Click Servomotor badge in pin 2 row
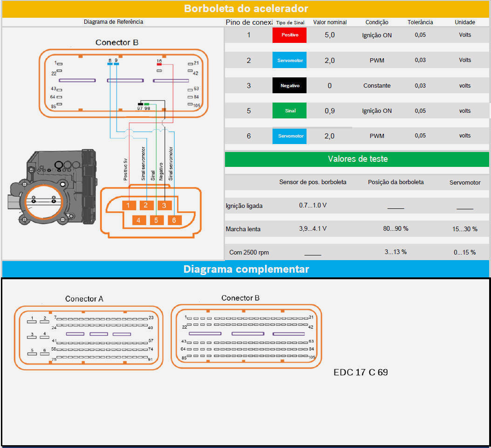Image resolution: width=491 pixels, height=448 pixels. [x=289, y=60]
